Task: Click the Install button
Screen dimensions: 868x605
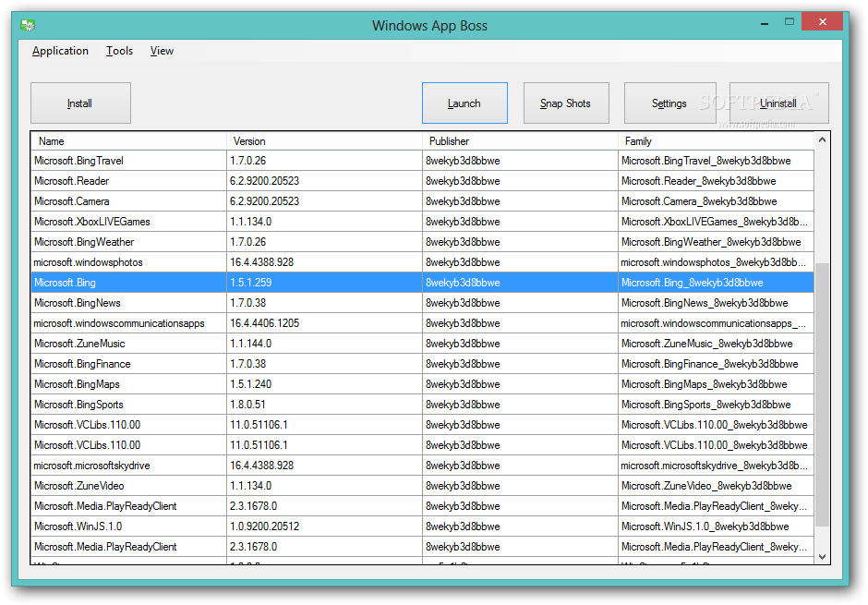Action: pyautogui.click(x=81, y=103)
